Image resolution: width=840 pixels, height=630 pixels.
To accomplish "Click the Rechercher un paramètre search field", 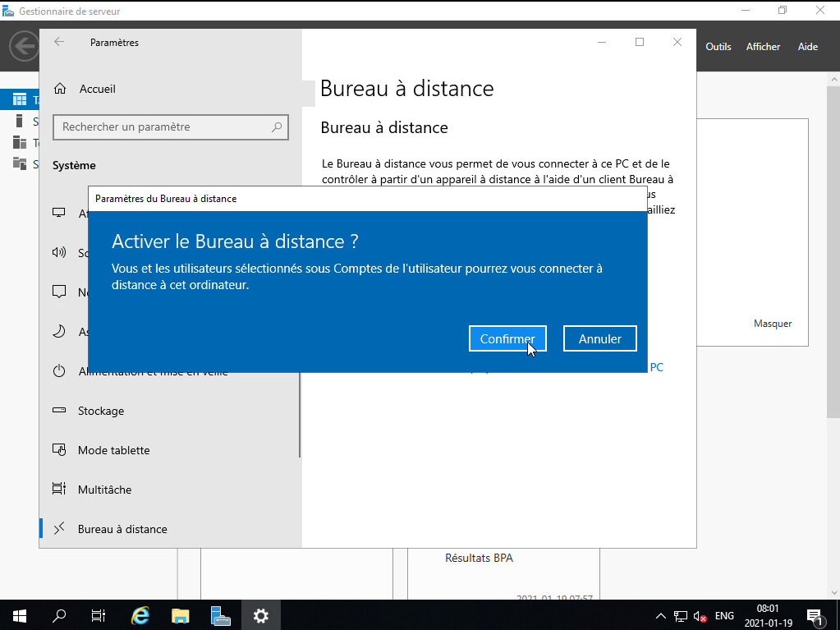I will click(164, 127).
